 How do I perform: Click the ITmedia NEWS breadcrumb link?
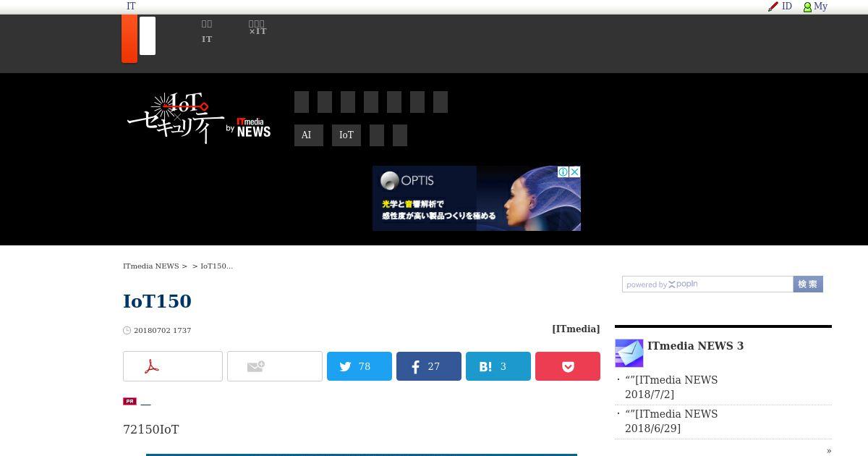[150, 266]
